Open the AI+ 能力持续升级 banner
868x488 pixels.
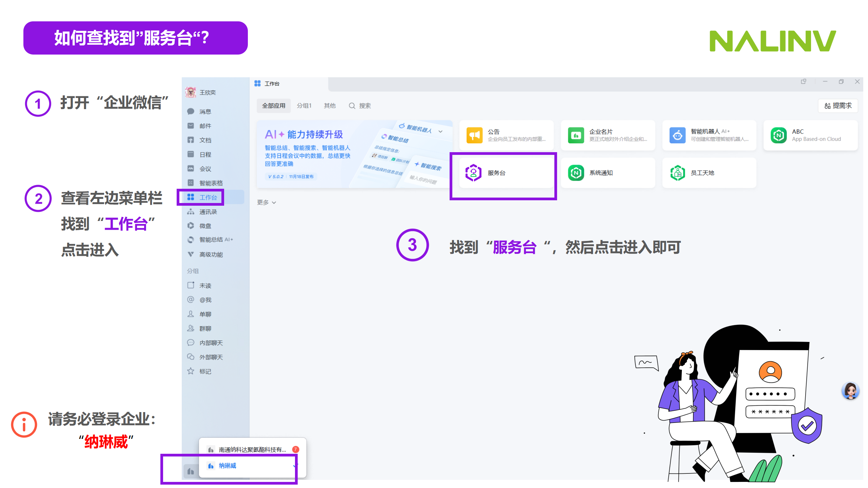click(354, 154)
